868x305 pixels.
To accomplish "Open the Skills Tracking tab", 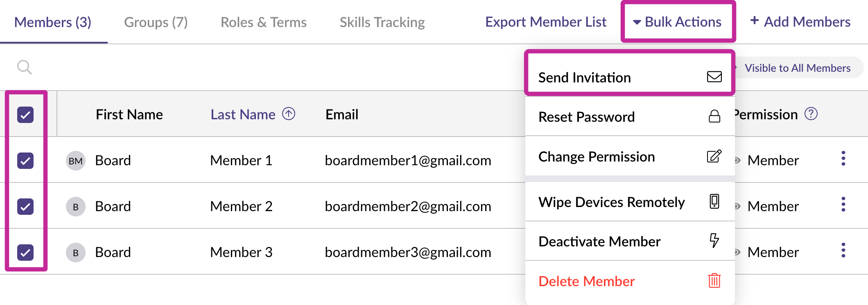I will click(x=382, y=22).
